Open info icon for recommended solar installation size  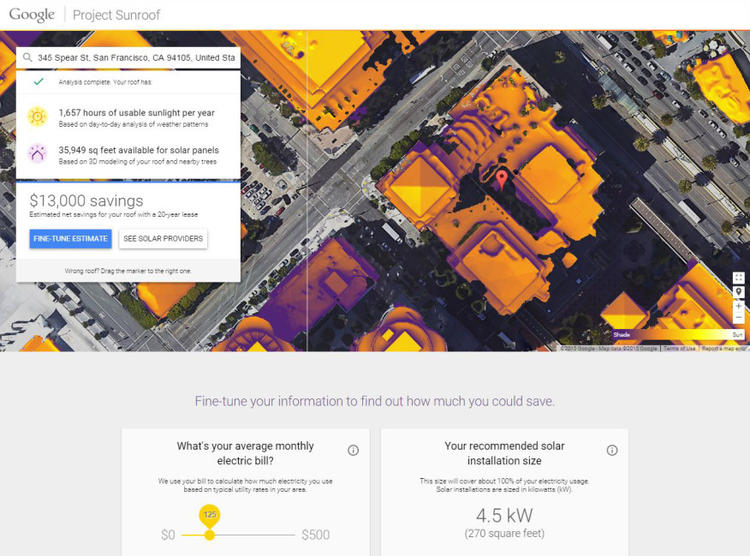612,451
